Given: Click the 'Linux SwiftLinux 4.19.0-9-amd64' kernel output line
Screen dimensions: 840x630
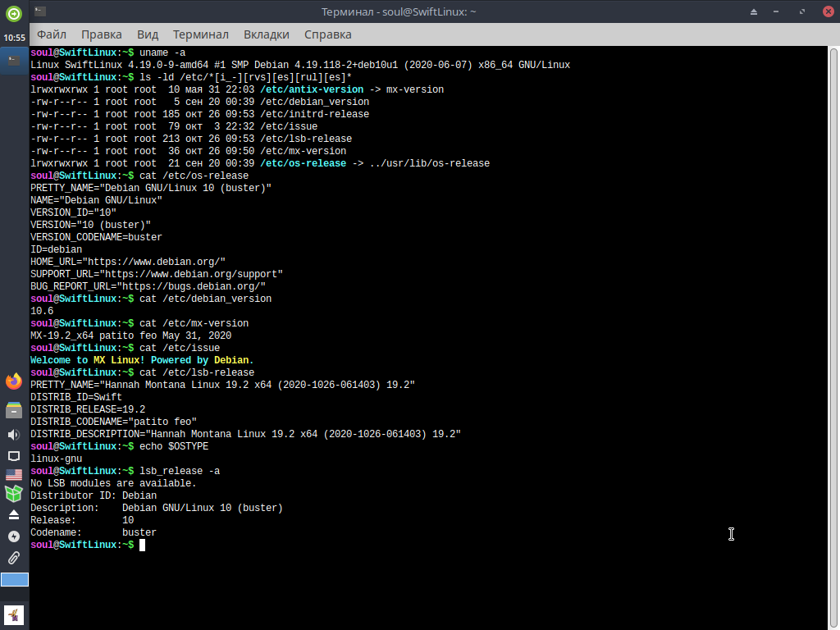Looking at the screenshot, I should (300, 65).
